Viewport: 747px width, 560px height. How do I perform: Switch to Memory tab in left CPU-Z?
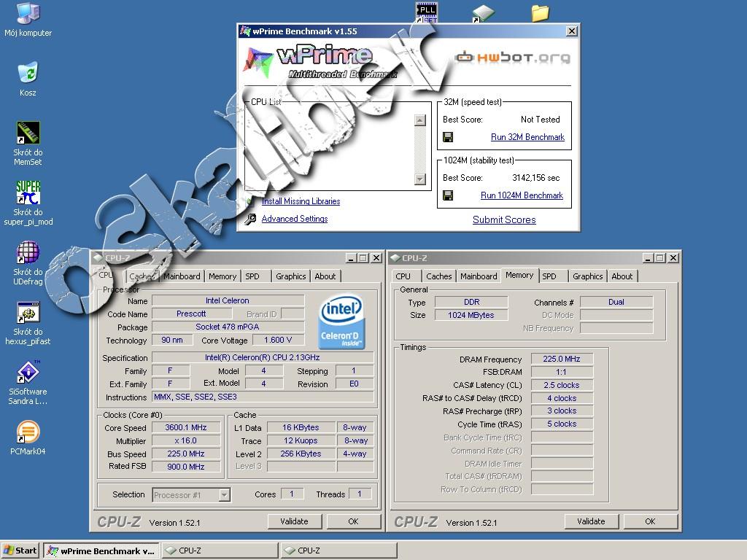click(x=222, y=276)
